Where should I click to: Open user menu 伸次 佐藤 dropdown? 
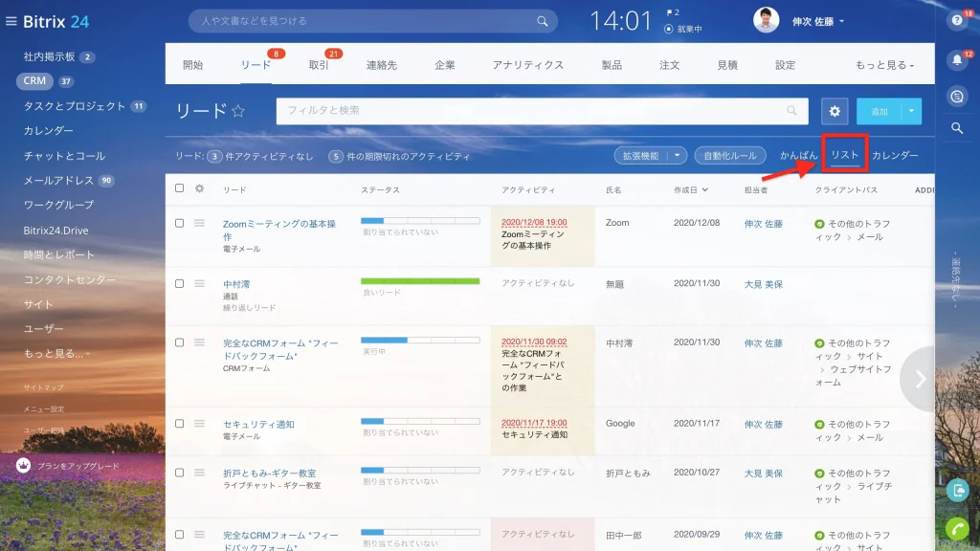(x=818, y=21)
